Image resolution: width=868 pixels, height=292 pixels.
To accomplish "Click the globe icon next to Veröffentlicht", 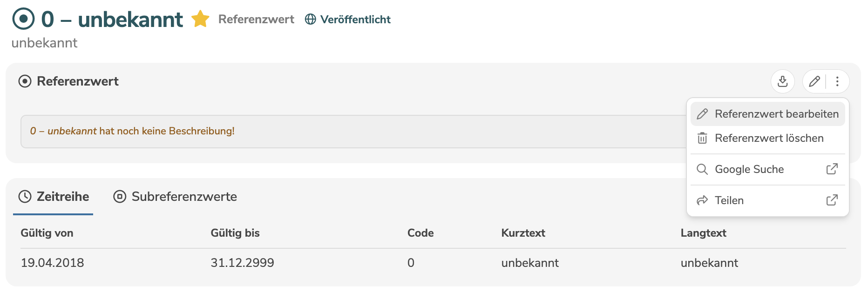I will 309,20.
